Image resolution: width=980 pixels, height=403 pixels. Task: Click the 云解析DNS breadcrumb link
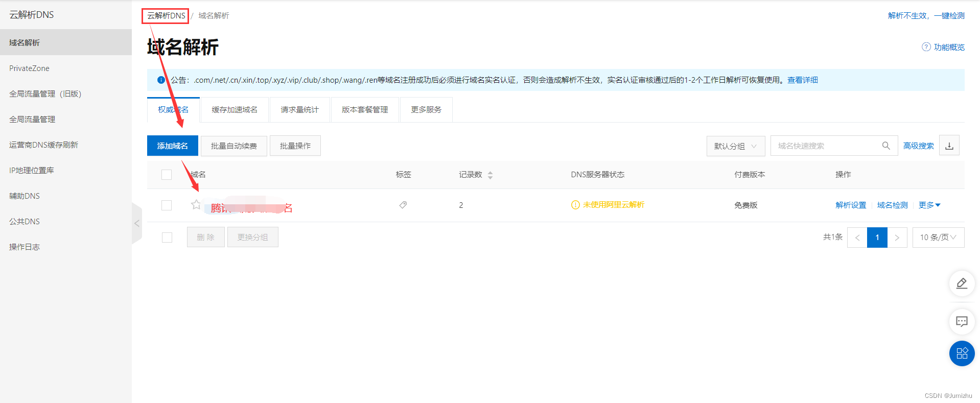(166, 16)
